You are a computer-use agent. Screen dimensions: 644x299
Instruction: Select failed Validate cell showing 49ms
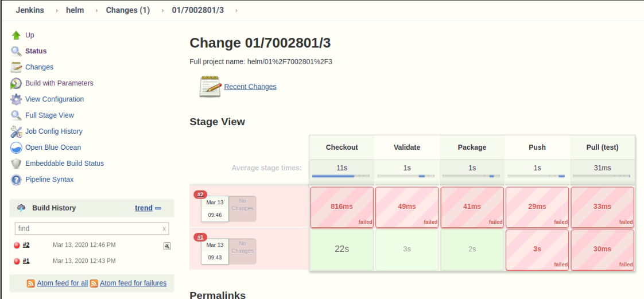click(407, 207)
